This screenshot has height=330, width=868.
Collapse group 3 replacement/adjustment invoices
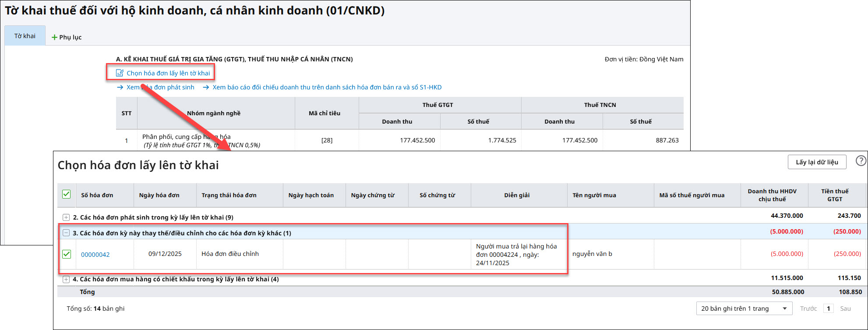tap(66, 233)
